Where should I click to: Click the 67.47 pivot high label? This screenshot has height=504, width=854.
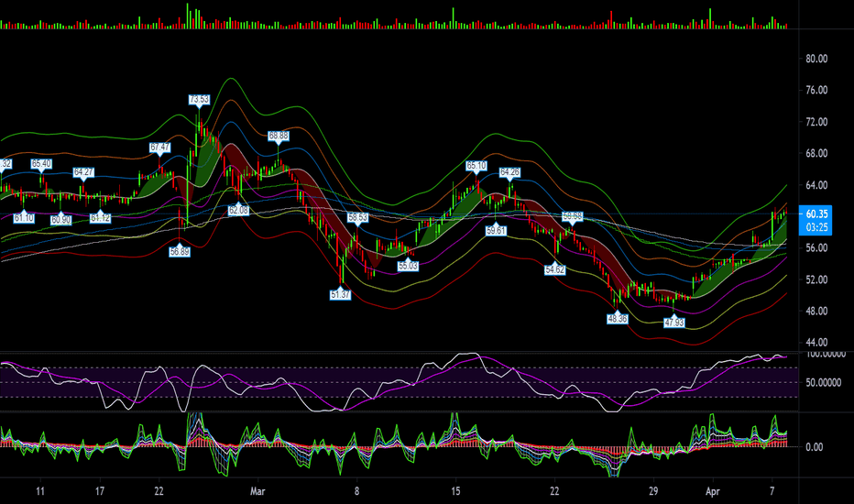click(x=159, y=148)
